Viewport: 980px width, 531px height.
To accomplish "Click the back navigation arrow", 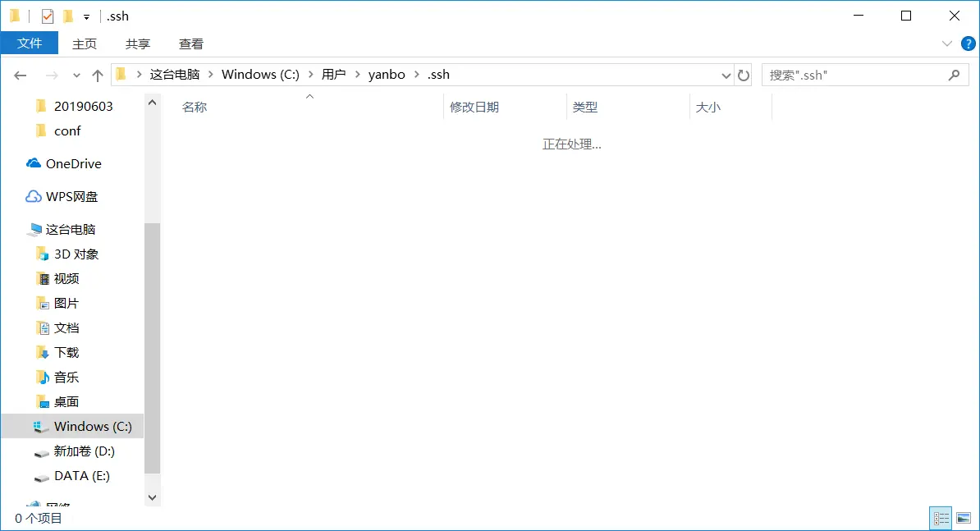I will point(21,75).
